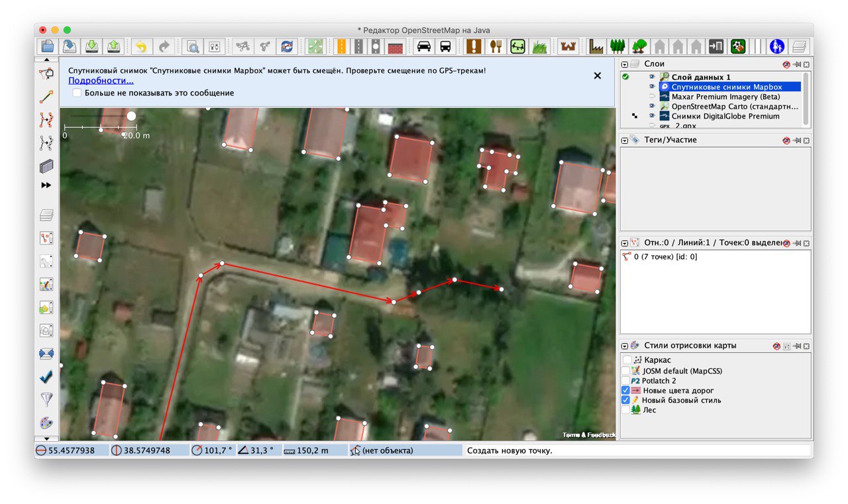Select the 2.gpx layer row
The image size is (848, 504).
(686, 125)
